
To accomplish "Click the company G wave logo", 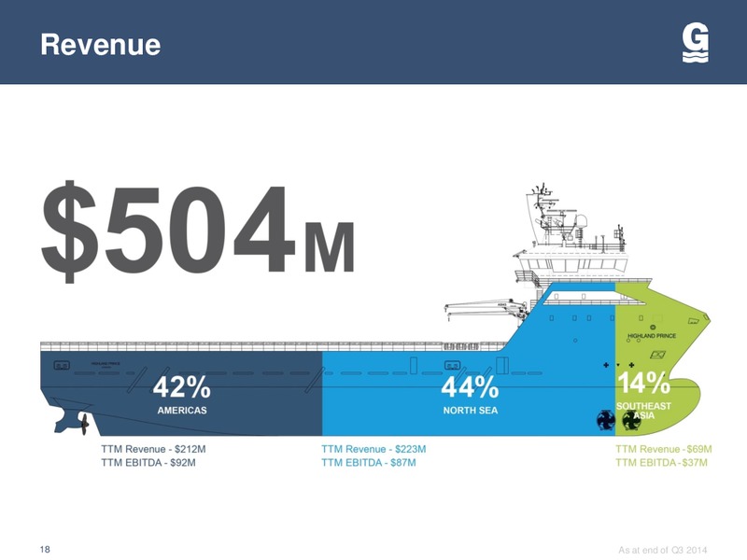I will (x=695, y=44).
